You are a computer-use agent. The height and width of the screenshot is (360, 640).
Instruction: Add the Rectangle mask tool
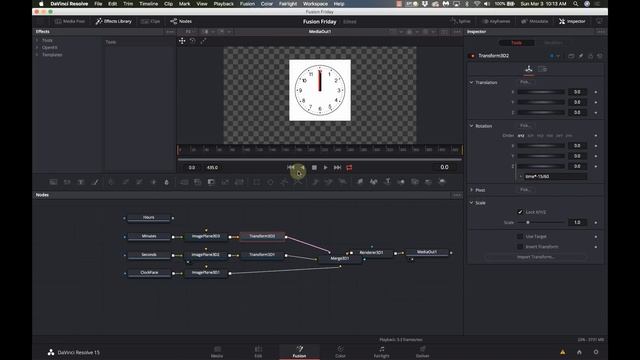point(256,182)
